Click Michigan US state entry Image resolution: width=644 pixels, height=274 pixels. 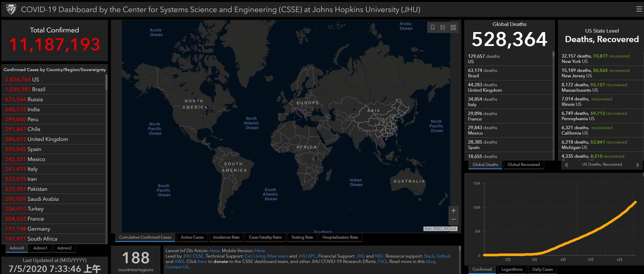601,145
